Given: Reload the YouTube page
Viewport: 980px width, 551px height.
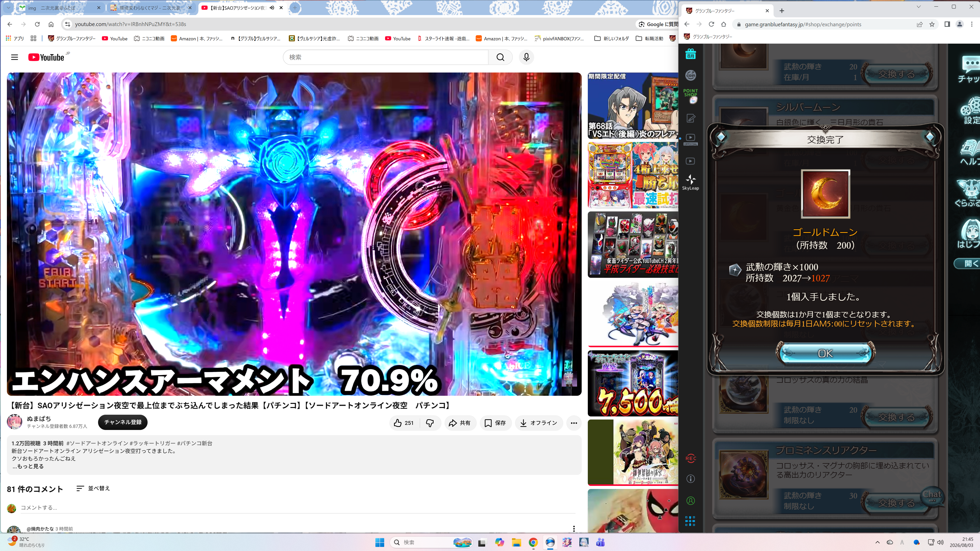Looking at the screenshot, I should (x=37, y=24).
